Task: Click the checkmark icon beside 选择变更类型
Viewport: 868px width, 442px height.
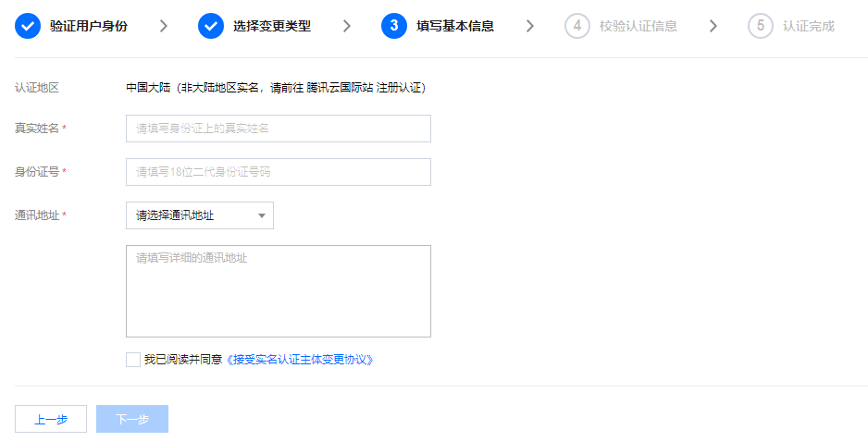Action: point(211,26)
